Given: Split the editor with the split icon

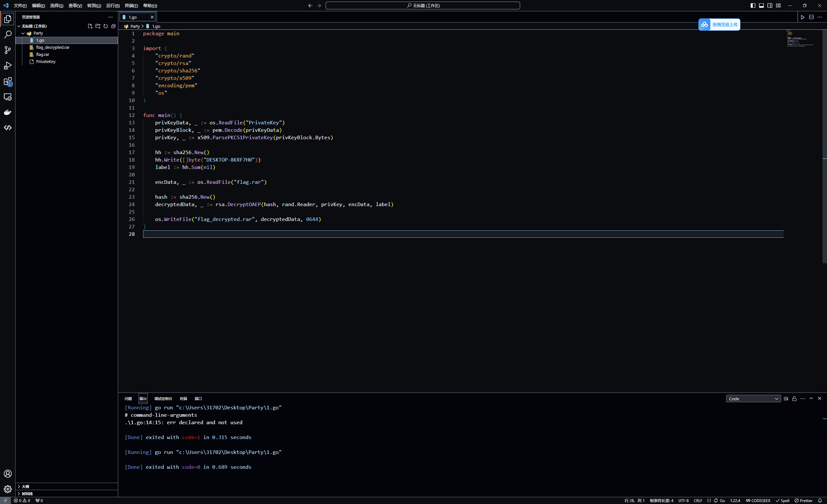Looking at the screenshot, I should (811, 17).
